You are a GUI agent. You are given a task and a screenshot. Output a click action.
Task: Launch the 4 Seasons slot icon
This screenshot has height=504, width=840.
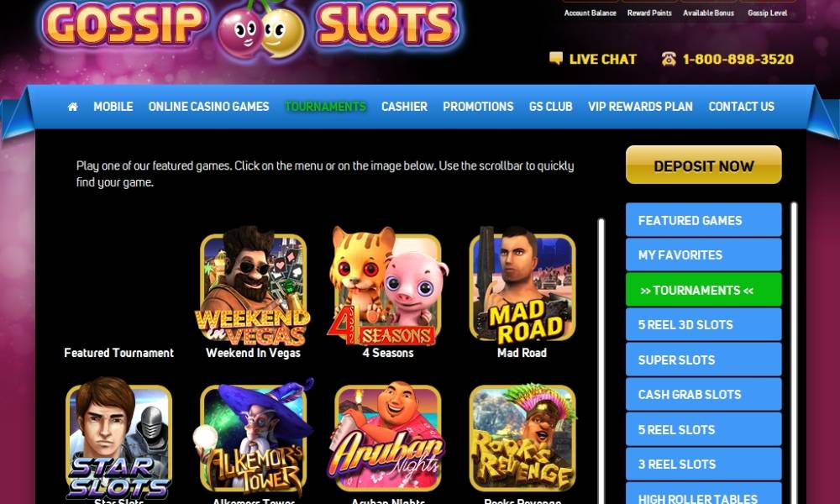tap(388, 286)
